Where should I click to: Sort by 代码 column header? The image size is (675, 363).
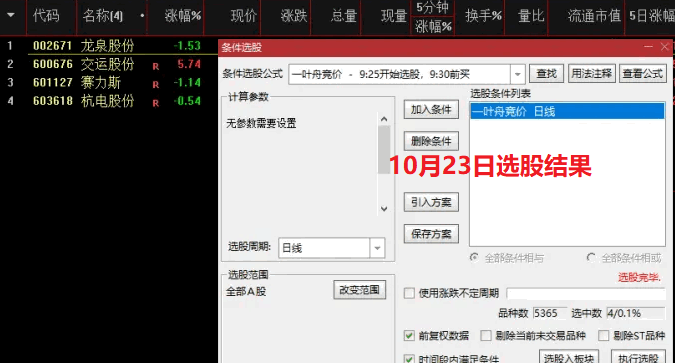(46, 16)
